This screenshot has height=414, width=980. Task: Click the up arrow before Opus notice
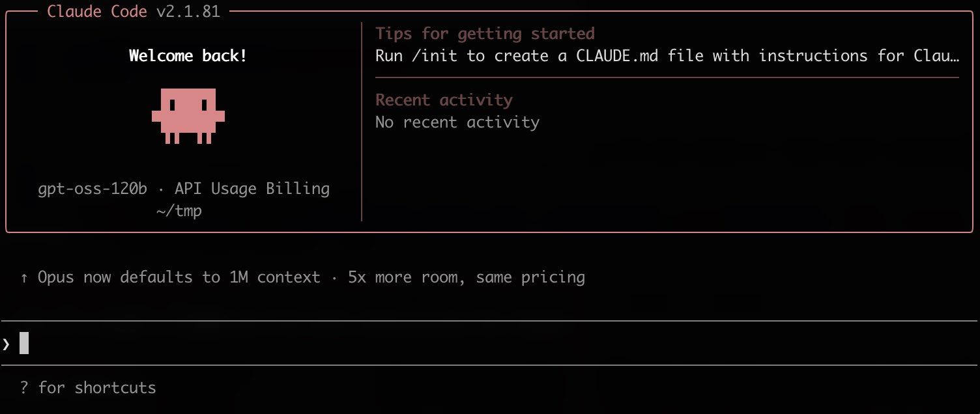click(x=24, y=278)
